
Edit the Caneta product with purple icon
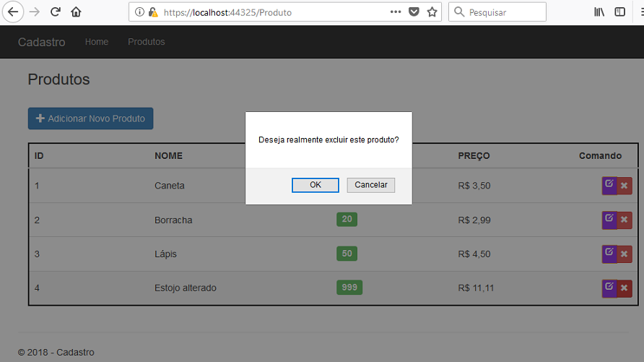tap(609, 185)
